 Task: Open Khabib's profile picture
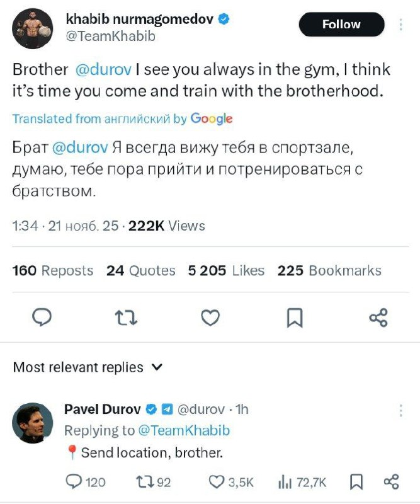coord(32,26)
